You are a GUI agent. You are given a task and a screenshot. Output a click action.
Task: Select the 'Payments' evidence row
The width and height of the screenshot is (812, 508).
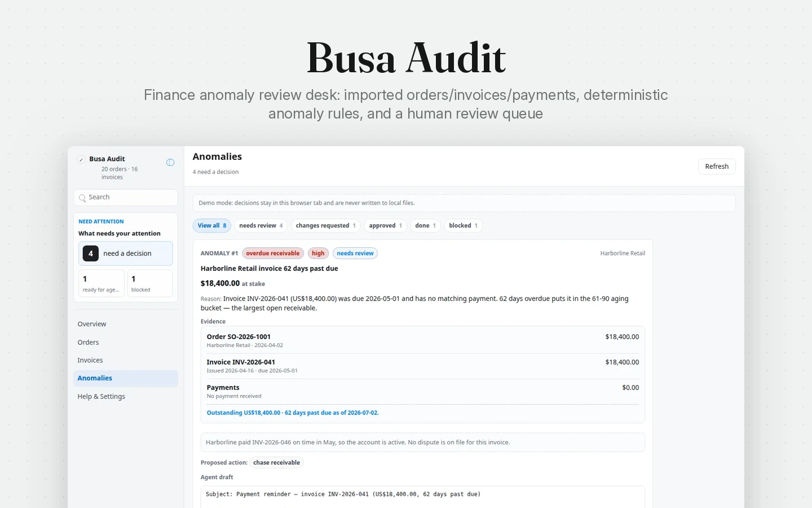pyautogui.click(x=423, y=391)
